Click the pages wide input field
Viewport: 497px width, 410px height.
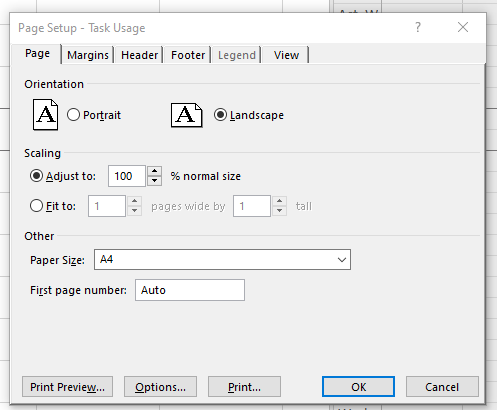(107, 206)
